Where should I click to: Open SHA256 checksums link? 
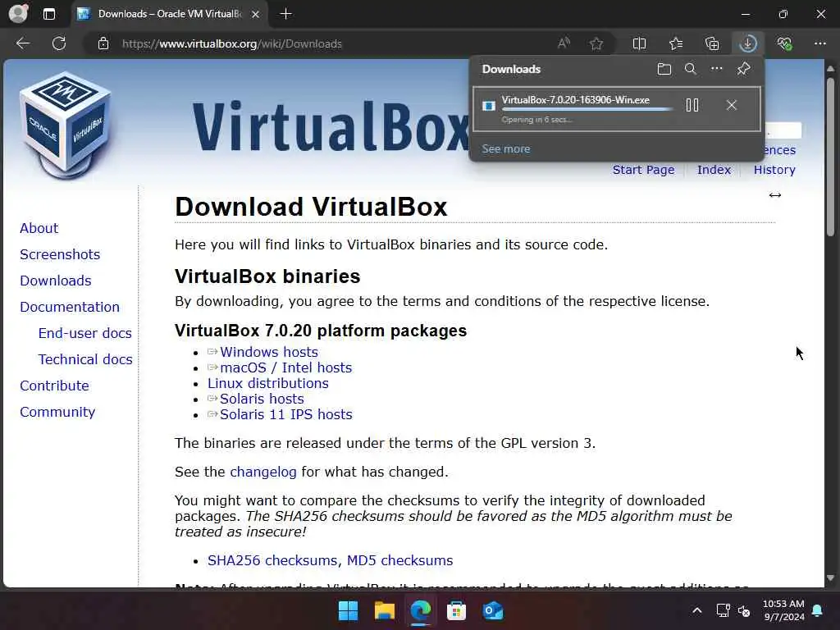pyautogui.click(x=272, y=560)
